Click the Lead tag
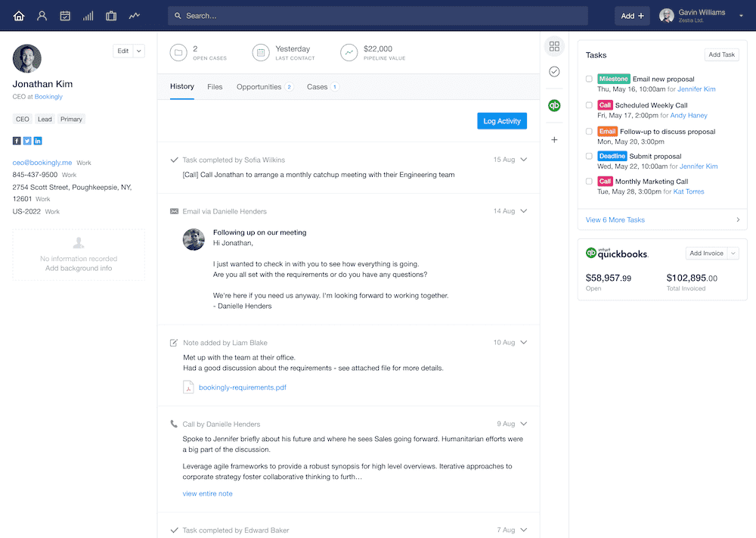Viewport: 756px width, 538px height. [45, 120]
